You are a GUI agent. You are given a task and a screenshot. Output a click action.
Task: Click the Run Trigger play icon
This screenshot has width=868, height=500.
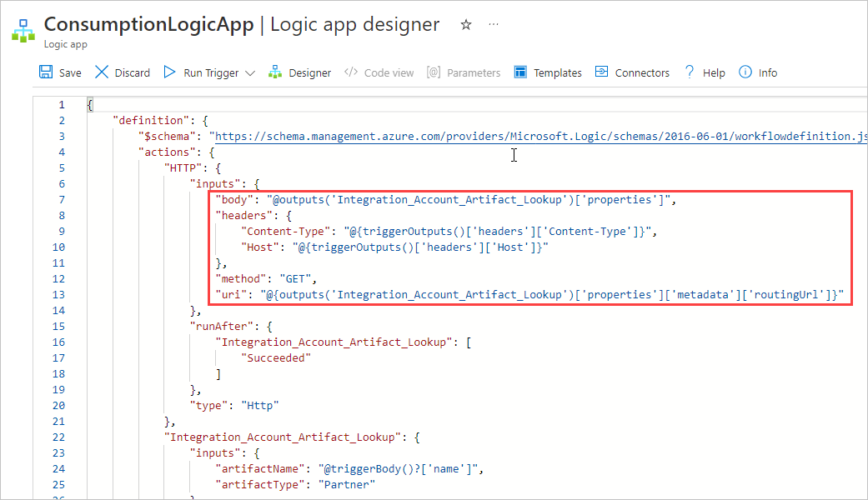coord(169,72)
